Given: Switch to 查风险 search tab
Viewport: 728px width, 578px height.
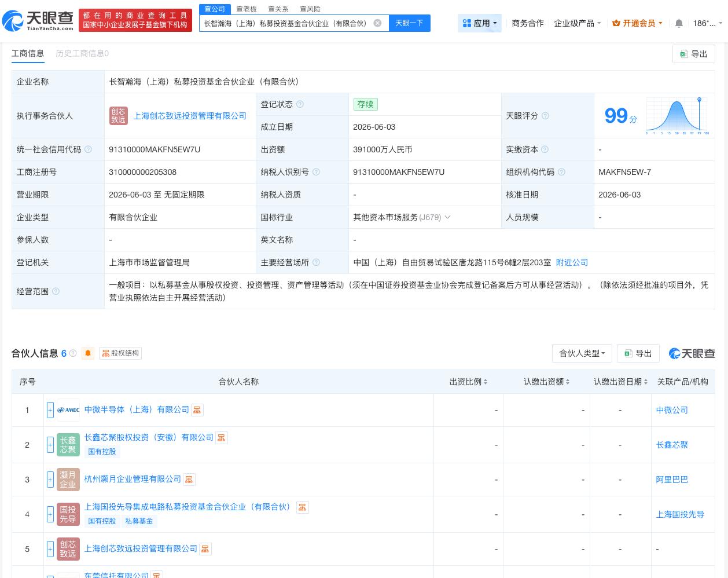Looking at the screenshot, I should [310, 9].
